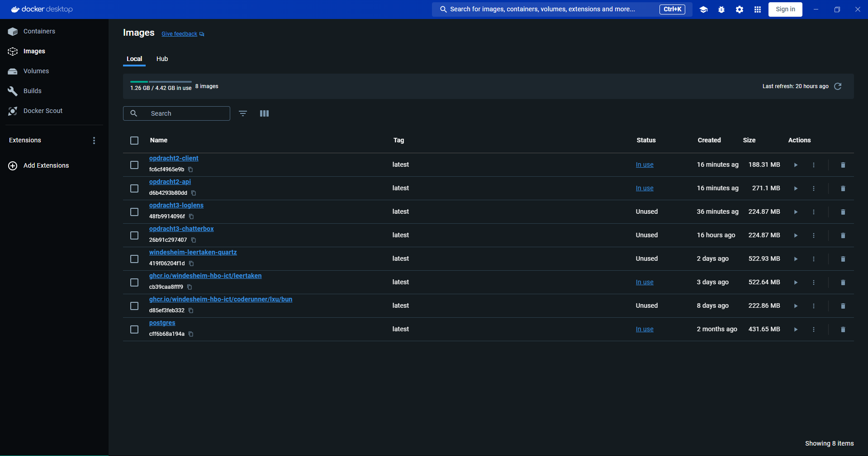Open more actions menu for ghcr.io leertaken

pyautogui.click(x=814, y=282)
